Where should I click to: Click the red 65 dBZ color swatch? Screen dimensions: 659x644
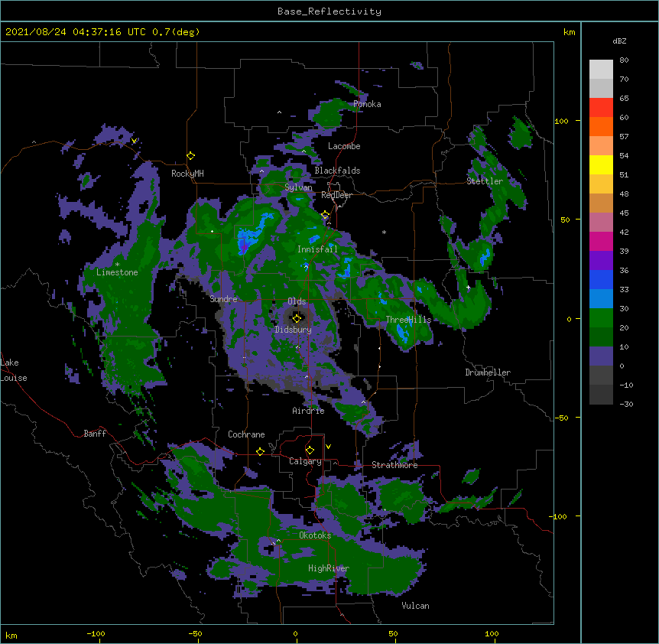click(601, 107)
